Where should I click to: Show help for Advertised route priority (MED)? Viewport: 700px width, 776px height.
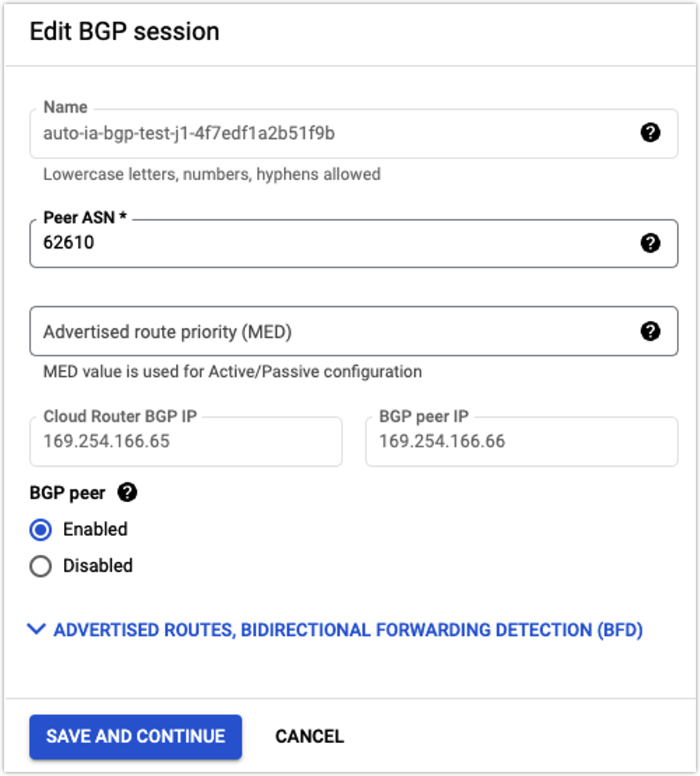650,330
